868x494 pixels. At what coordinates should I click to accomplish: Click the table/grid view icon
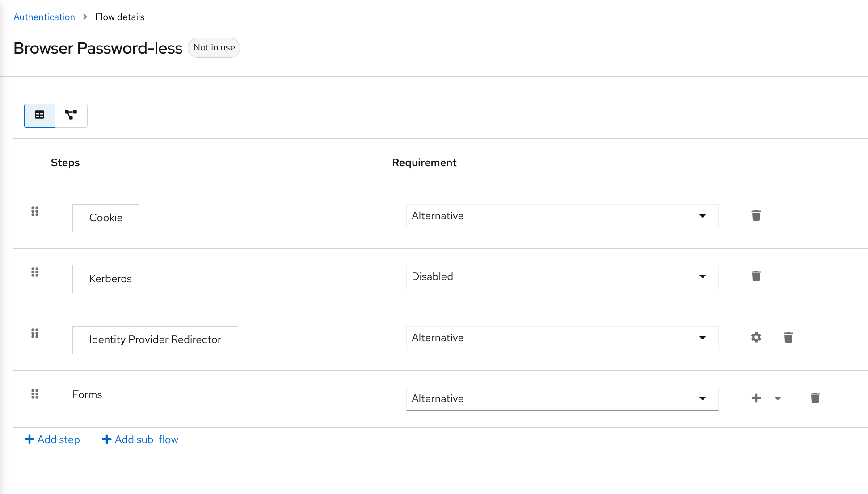click(39, 115)
